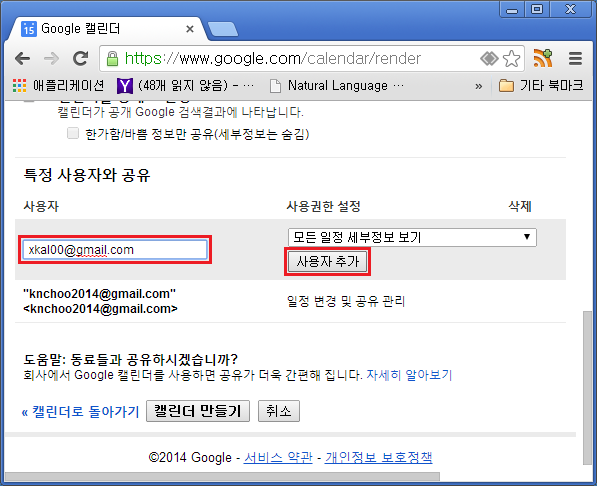Minimize the Chrome window
The width and height of the screenshot is (597, 486).
pos(512,9)
